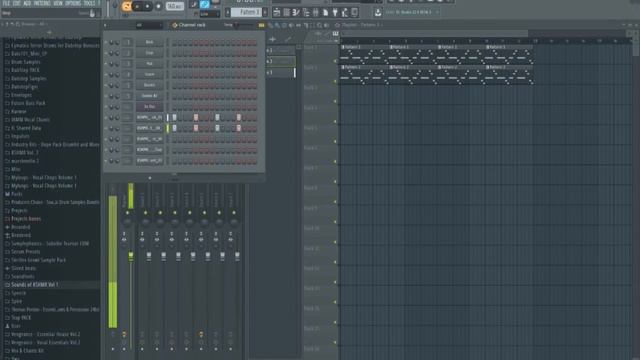Open the VIEW menu
This screenshot has width=640, height=360.
pos(58,3)
